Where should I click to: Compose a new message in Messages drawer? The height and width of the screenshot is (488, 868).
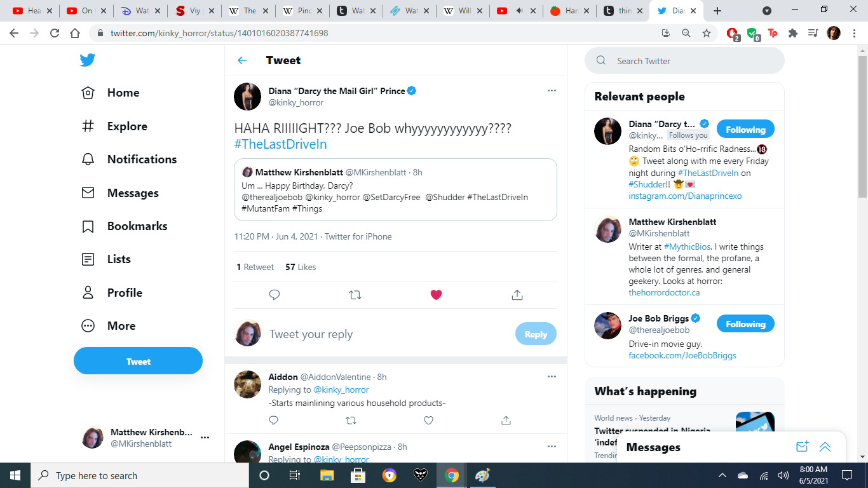[802, 447]
